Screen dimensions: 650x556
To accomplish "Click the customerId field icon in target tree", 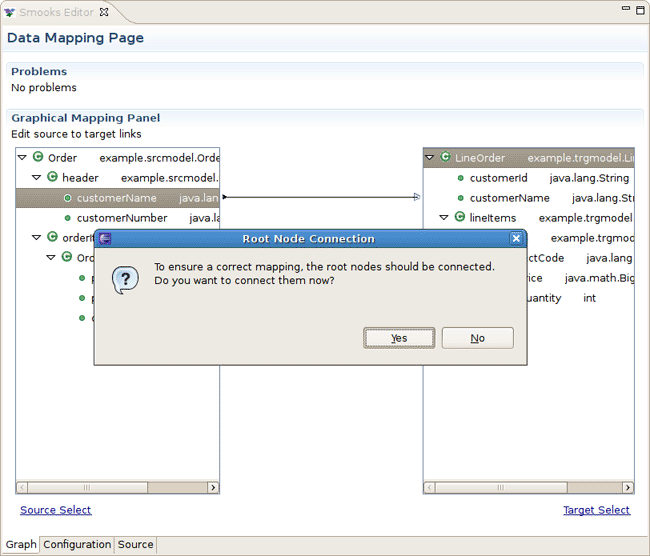I will click(x=460, y=178).
